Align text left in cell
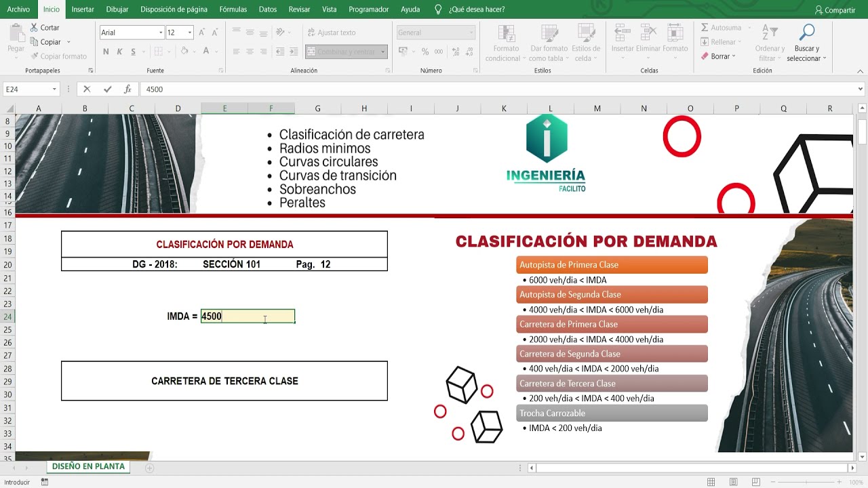Viewport: 868px width, 488px height. [x=236, y=52]
